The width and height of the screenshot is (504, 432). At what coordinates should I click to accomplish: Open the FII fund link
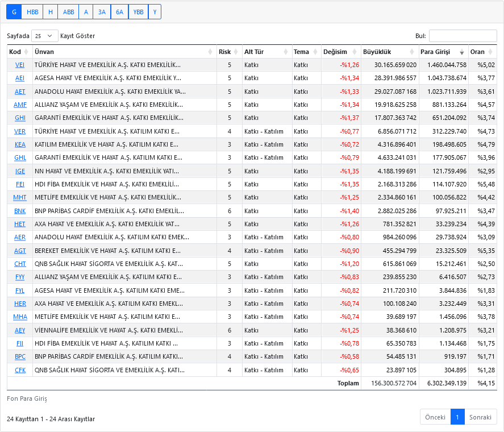point(20,344)
